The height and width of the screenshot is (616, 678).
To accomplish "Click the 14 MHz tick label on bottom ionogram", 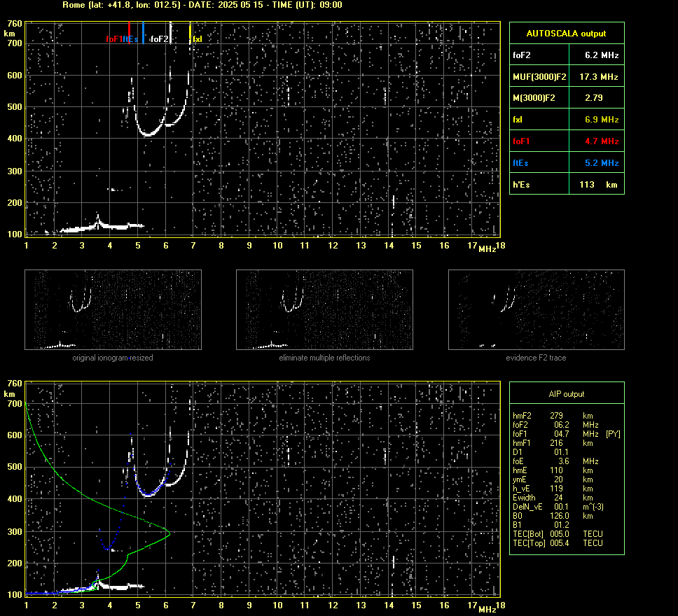I will [389, 605].
